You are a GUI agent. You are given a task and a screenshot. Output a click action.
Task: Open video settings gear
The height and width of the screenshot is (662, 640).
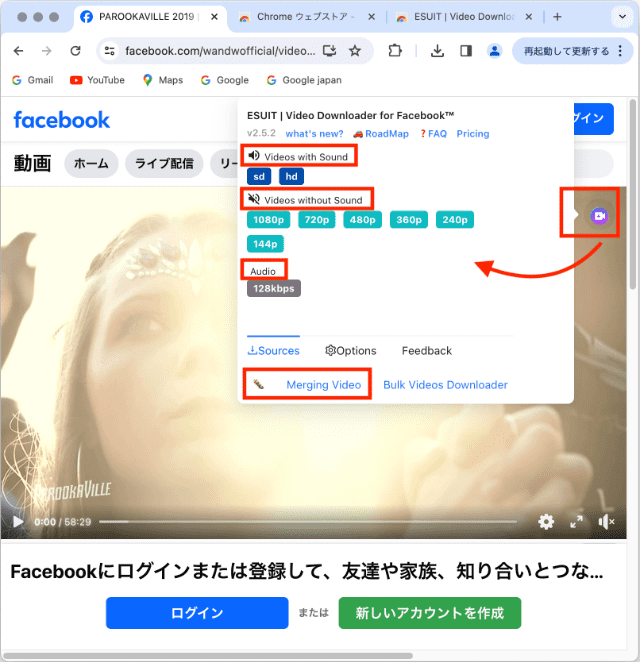click(x=546, y=522)
